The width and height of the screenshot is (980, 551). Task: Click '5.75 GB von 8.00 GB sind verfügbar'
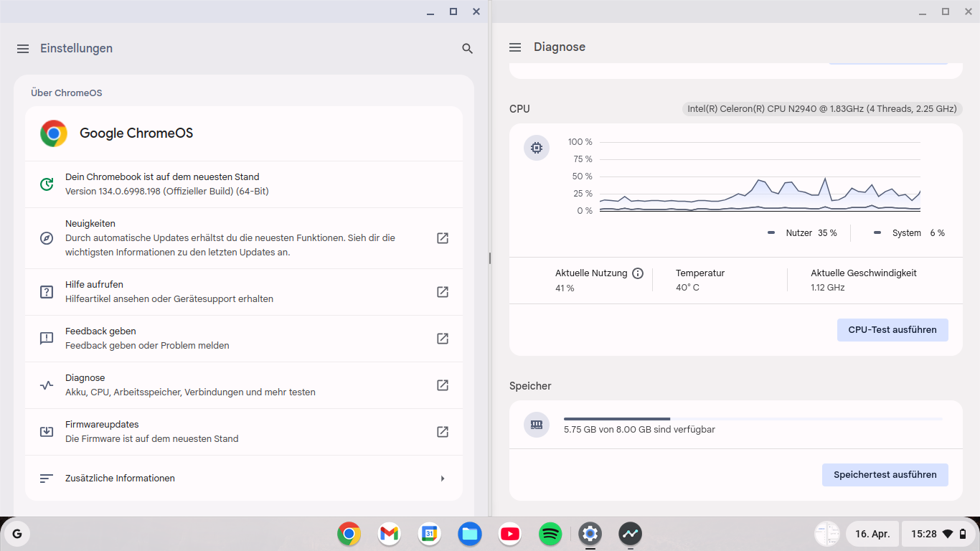[x=639, y=430]
